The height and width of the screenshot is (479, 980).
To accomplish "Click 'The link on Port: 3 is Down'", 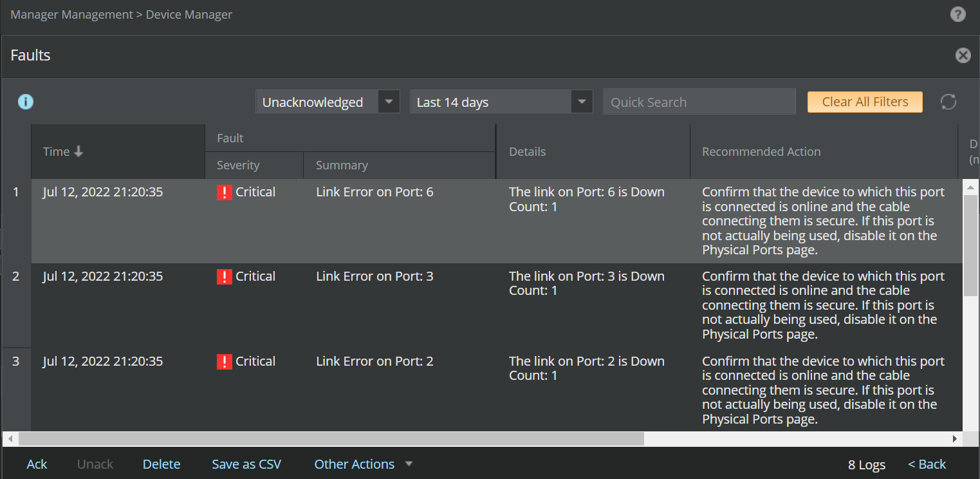I will (x=587, y=276).
